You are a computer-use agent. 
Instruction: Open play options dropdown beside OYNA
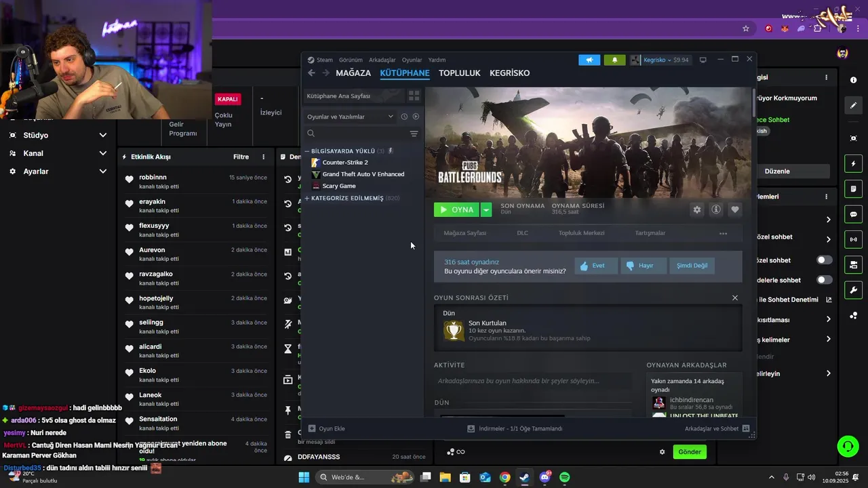pyautogui.click(x=486, y=209)
